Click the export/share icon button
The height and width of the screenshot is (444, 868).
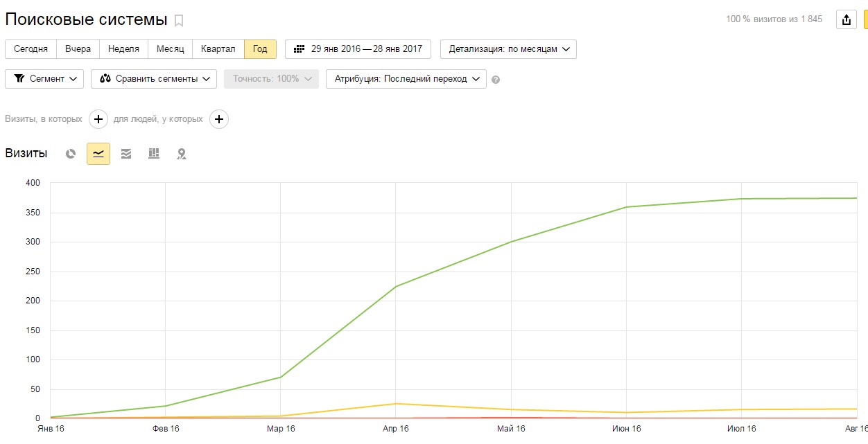[846, 19]
